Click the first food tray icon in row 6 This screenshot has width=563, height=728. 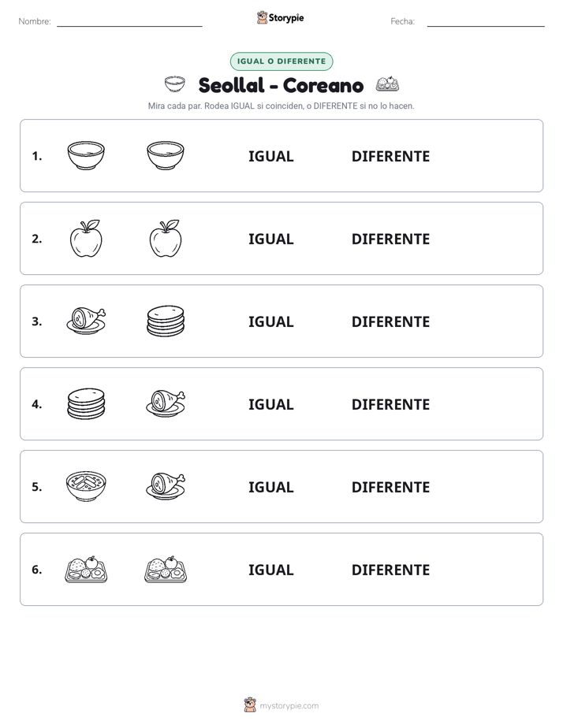[86, 569]
